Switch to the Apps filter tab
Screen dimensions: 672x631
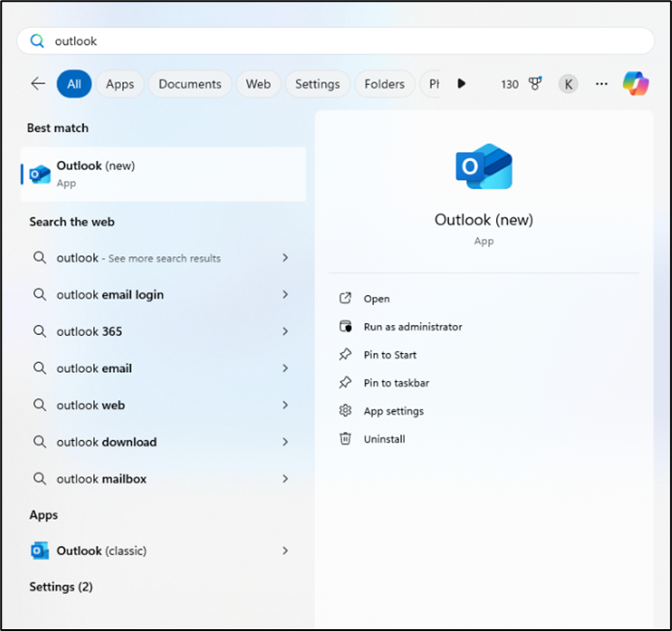pos(120,84)
